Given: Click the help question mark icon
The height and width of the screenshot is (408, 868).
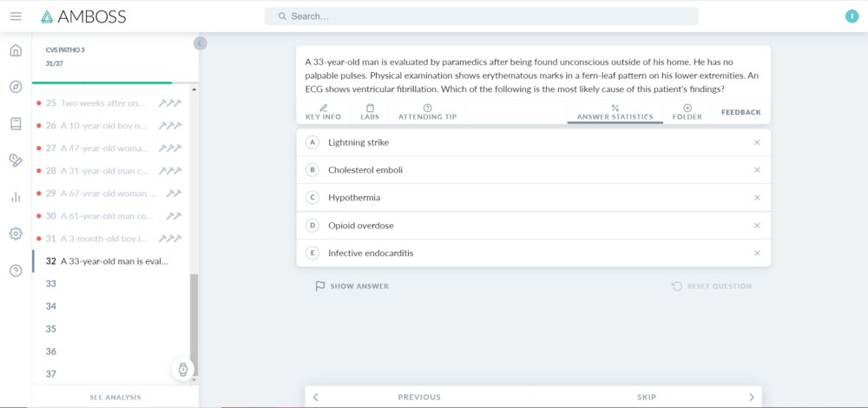Looking at the screenshot, I should pos(16,271).
